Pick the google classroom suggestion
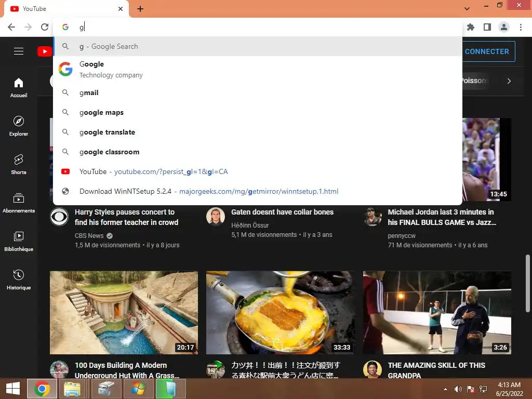Screen dimensions: 532x399 tap(258, 152)
